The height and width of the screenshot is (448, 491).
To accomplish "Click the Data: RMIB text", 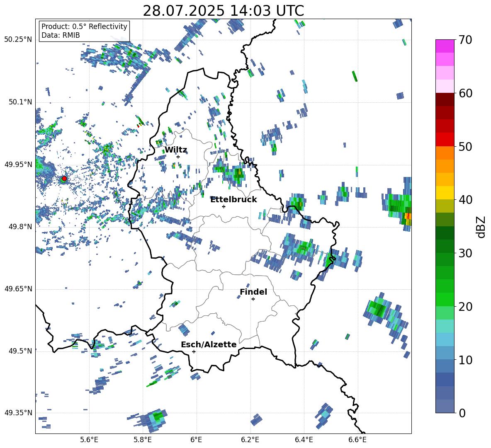I will click(x=61, y=35).
